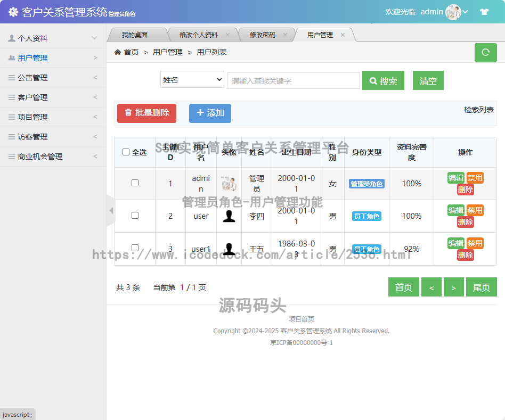The height and width of the screenshot is (420, 505).
Task: Click the 个人资料 person icon
Action: (12, 38)
